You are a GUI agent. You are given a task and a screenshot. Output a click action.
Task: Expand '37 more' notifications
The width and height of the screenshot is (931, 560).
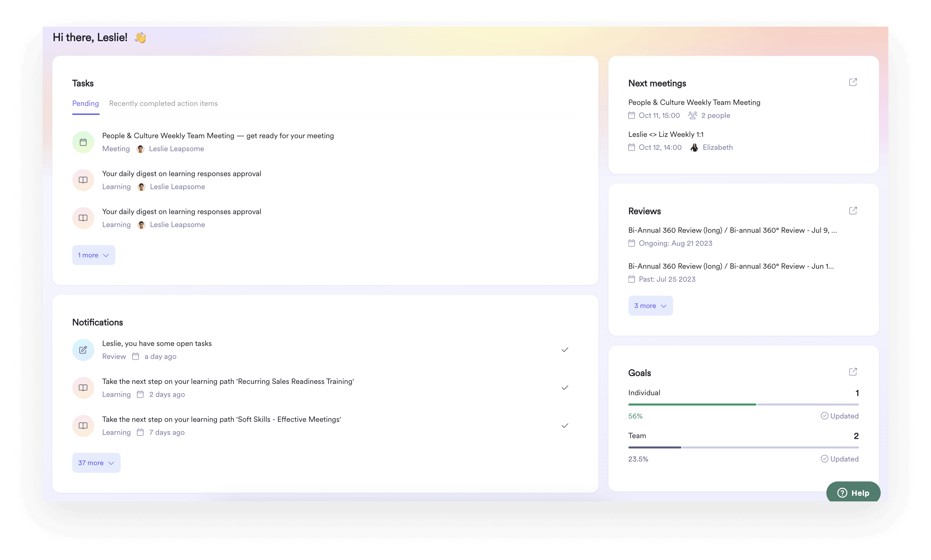pos(96,463)
